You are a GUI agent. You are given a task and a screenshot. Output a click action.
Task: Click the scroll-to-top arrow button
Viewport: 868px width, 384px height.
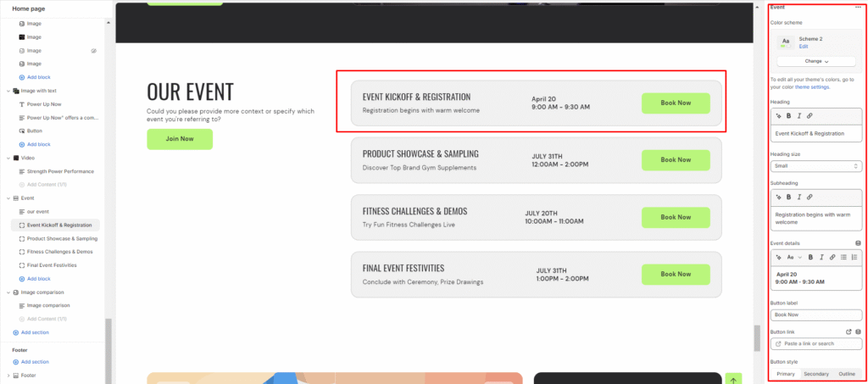(x=733, y=379)
